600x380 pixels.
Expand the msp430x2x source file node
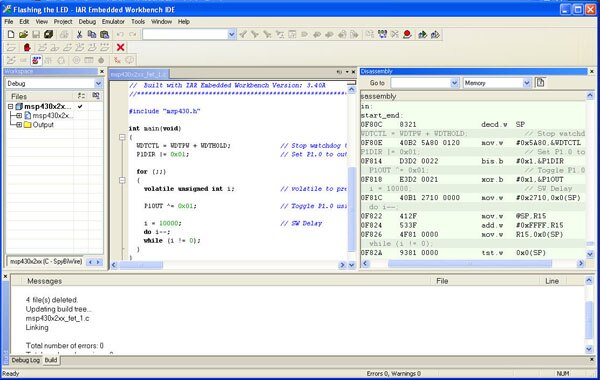tap(19, 116)
